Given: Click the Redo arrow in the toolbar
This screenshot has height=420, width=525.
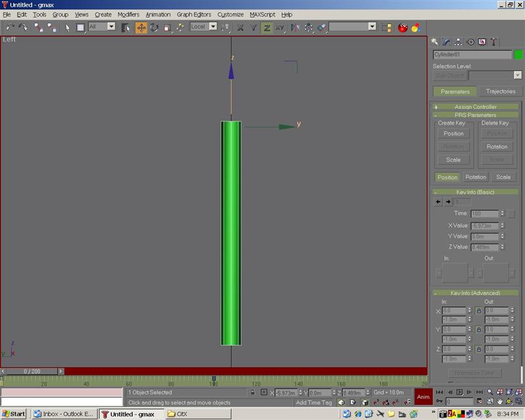Looking at the screenshot, I should [x=23, y=27].
